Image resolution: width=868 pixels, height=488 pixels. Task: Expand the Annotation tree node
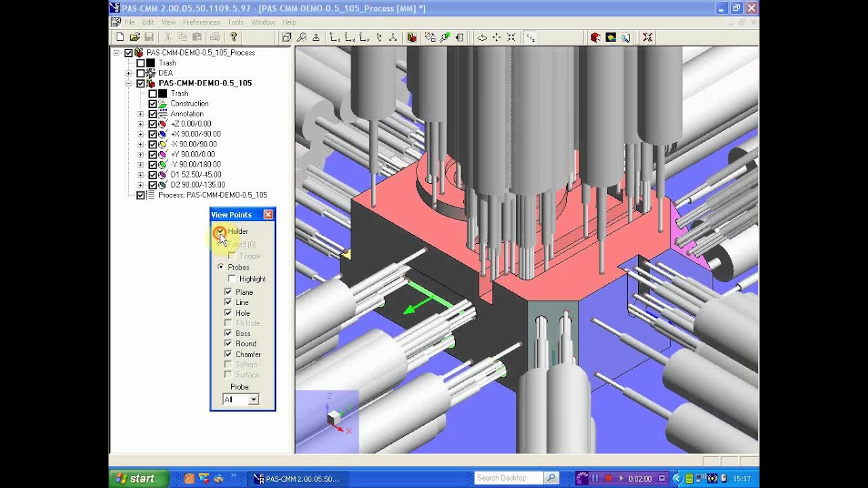pos(140,114)
